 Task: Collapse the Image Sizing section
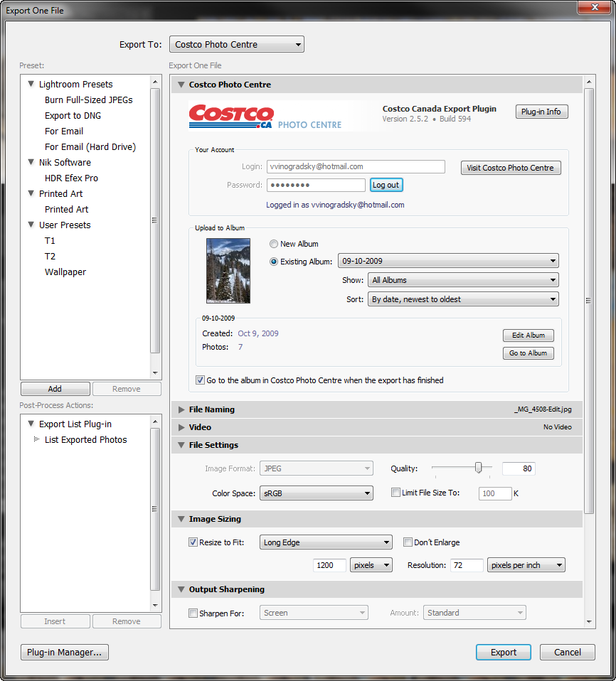pos(181,519)
